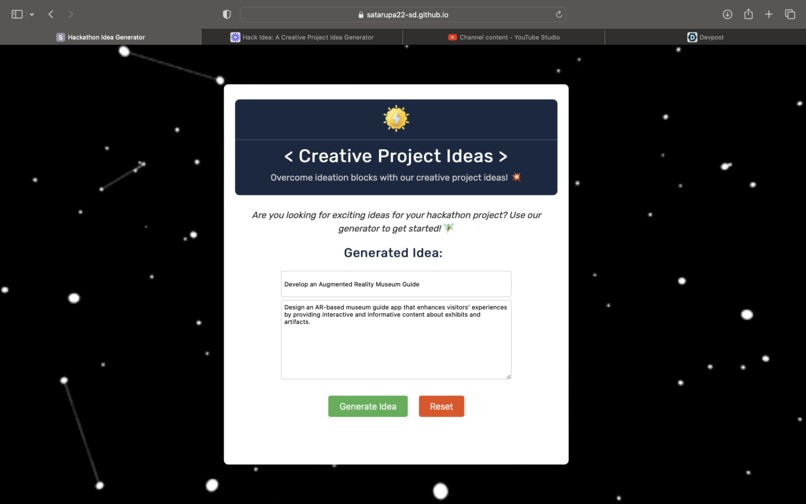Click the YouTube Studio tab favicon

tap(452, 37)
